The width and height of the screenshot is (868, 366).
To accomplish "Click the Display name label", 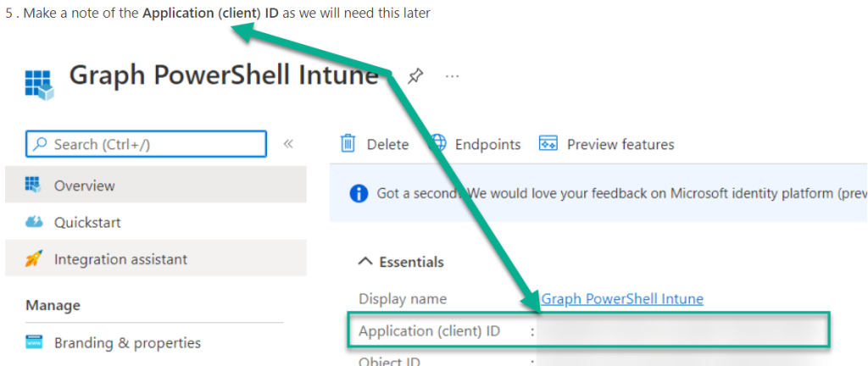I will [403, 299].
